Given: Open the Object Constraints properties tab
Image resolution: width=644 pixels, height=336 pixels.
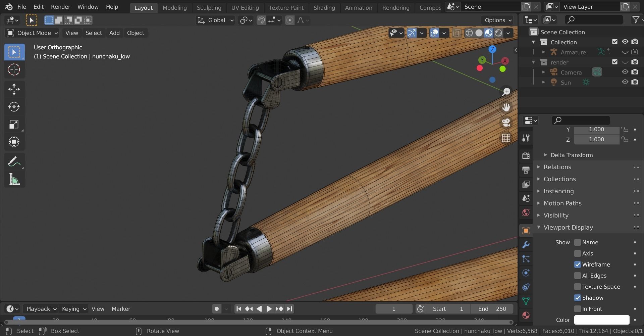Looking at the screenshot, I should 526,287.
